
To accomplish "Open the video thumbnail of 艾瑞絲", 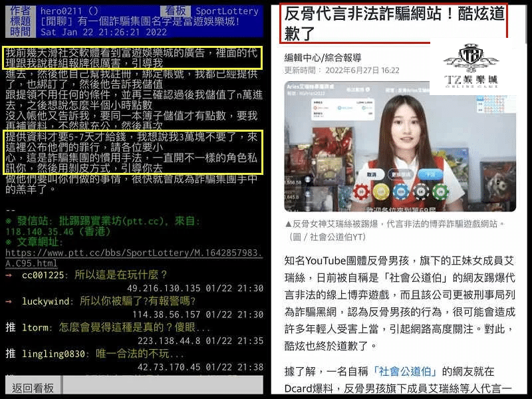I will tap(400, 146).
